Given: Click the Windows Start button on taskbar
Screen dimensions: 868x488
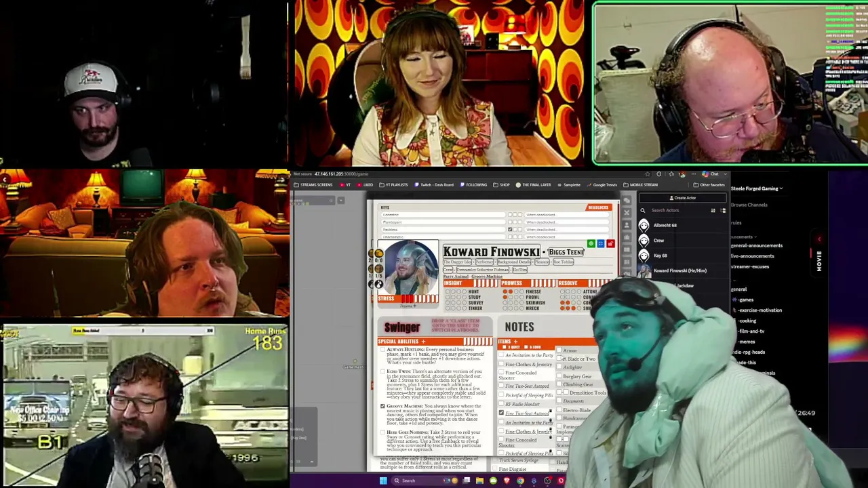Looking at the screenshot, I should point(383,481).
